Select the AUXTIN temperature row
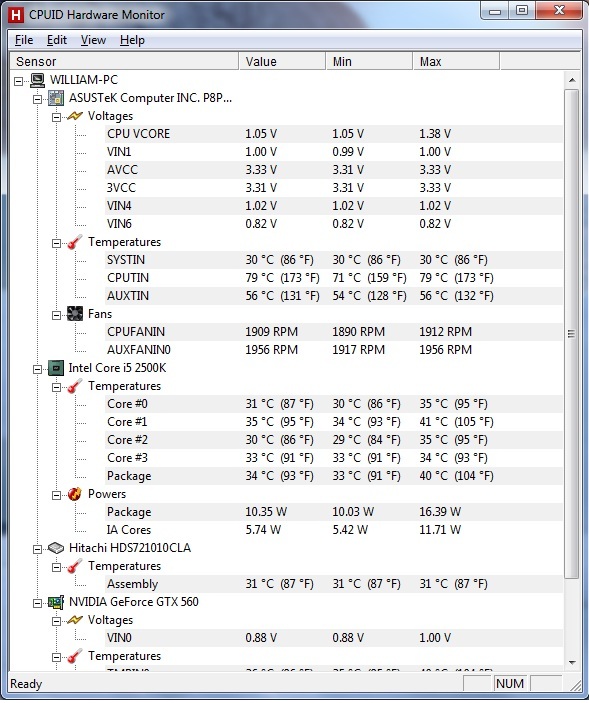The width and height of the screenshot is (589, 703). click(x=333, y=296)
